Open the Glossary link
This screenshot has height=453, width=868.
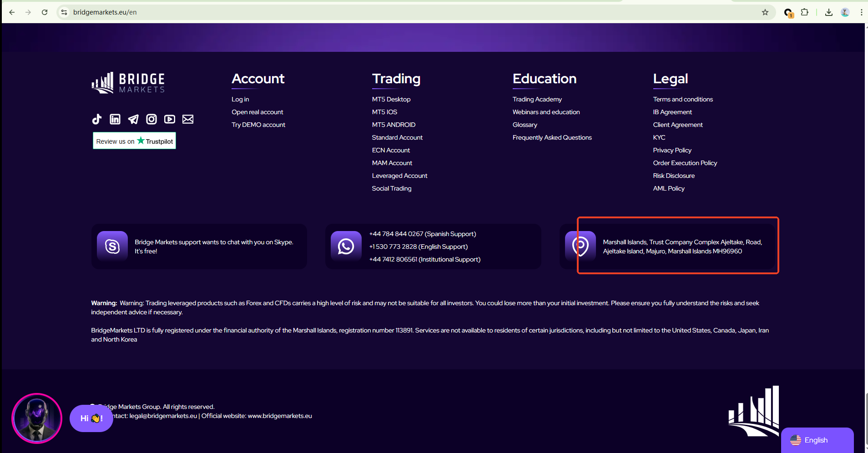click(525, 125)
